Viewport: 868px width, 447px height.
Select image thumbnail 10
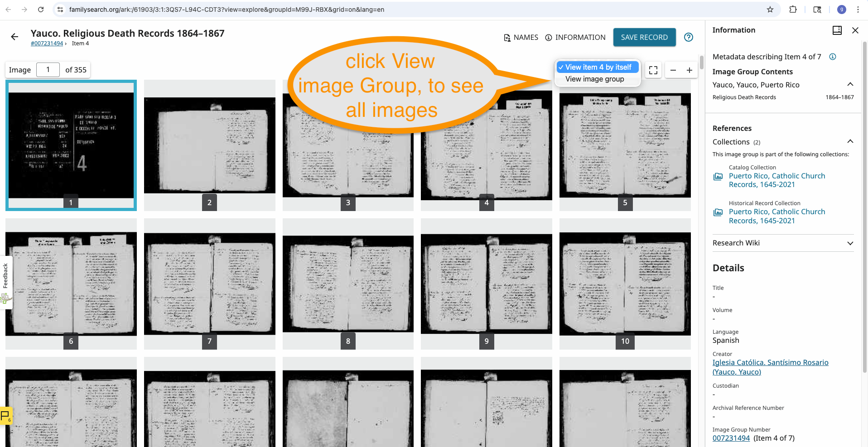(x=625, y=284)
